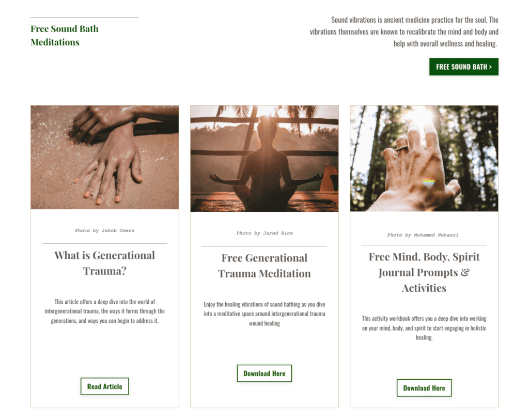Click the divider line under Jakob Owens credit
Viewport: 529px width, 420px height.
(104, 243)
